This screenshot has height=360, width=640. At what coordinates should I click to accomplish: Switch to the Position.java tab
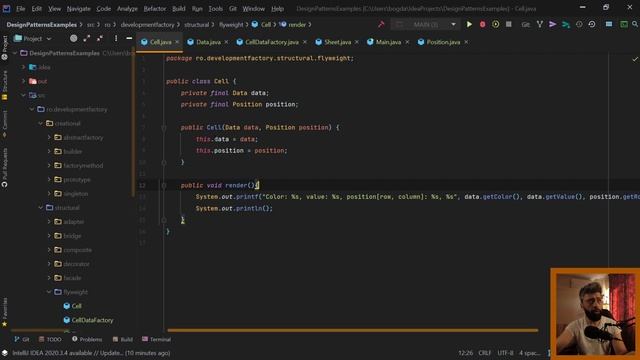point(443,42)
